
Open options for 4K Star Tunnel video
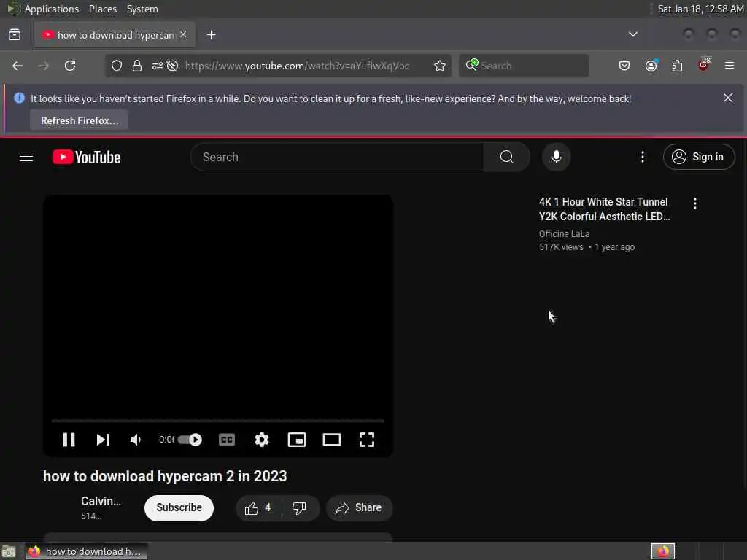tap(695, 203)
